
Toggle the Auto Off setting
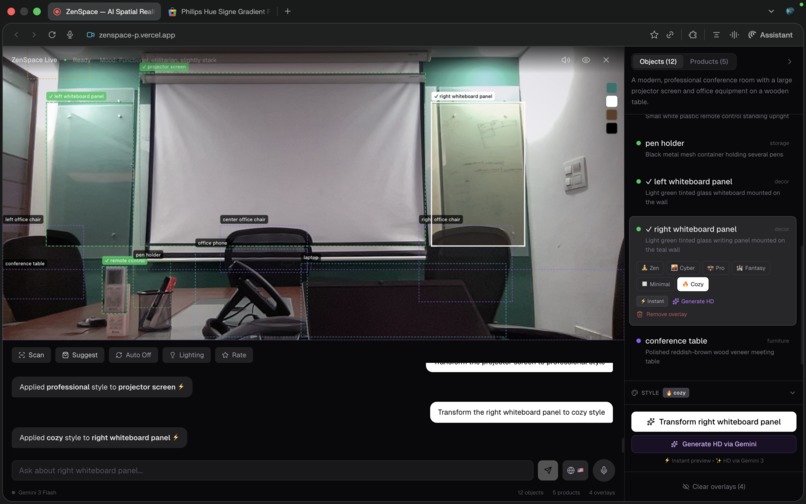click(x=133, y=355)
